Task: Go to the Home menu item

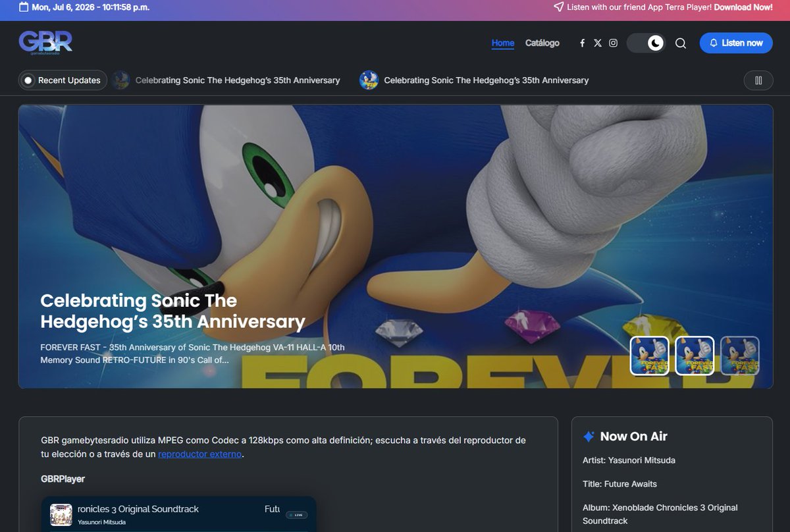Action: pos(503,43)
